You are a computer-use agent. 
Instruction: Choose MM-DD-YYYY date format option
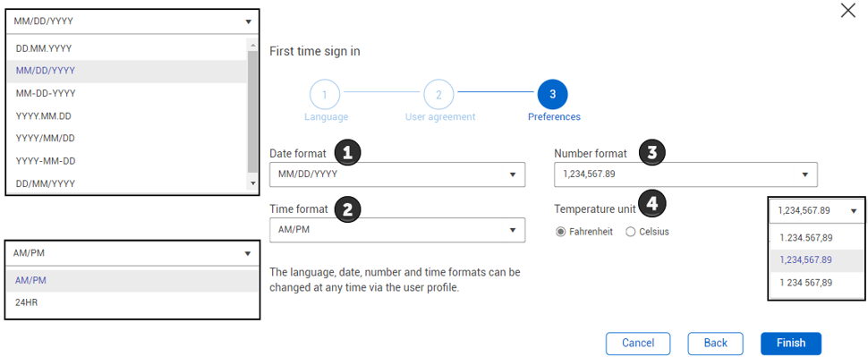[x=127, y=94]
